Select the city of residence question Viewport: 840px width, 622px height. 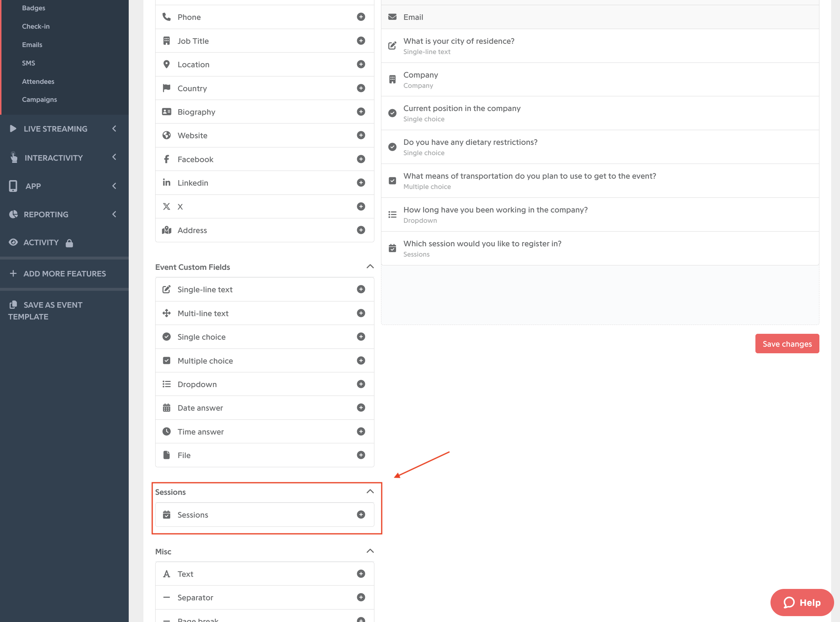coord(600,46)
